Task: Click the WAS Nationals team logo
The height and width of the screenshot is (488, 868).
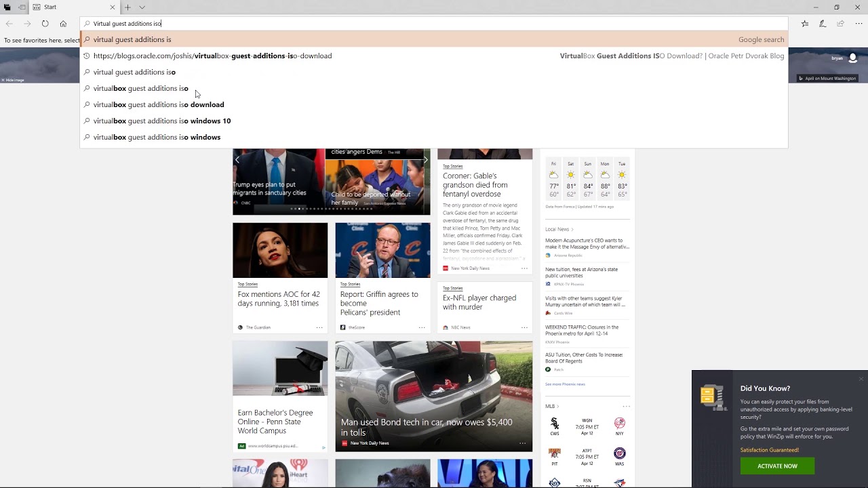Action: pos(619,453)
